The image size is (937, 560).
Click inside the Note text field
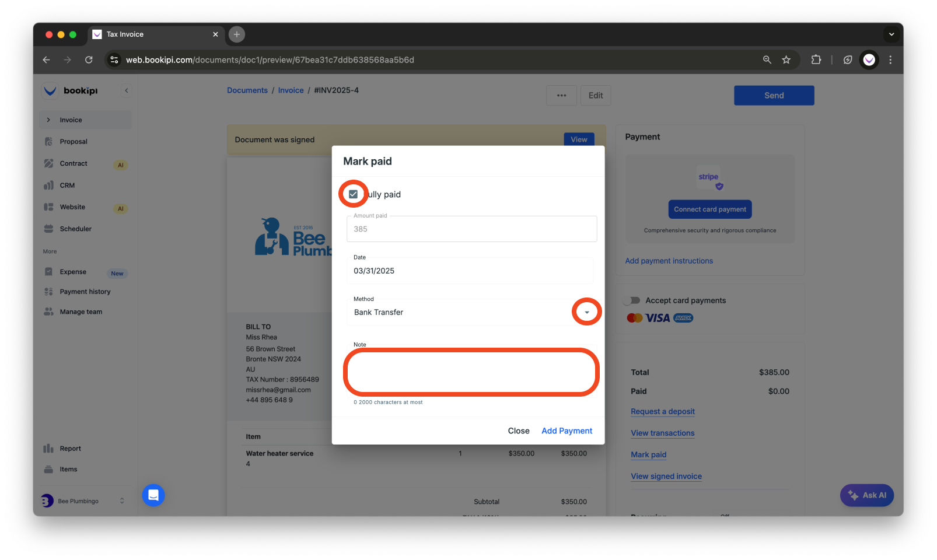pyautogui.click(x=471, y=372)
